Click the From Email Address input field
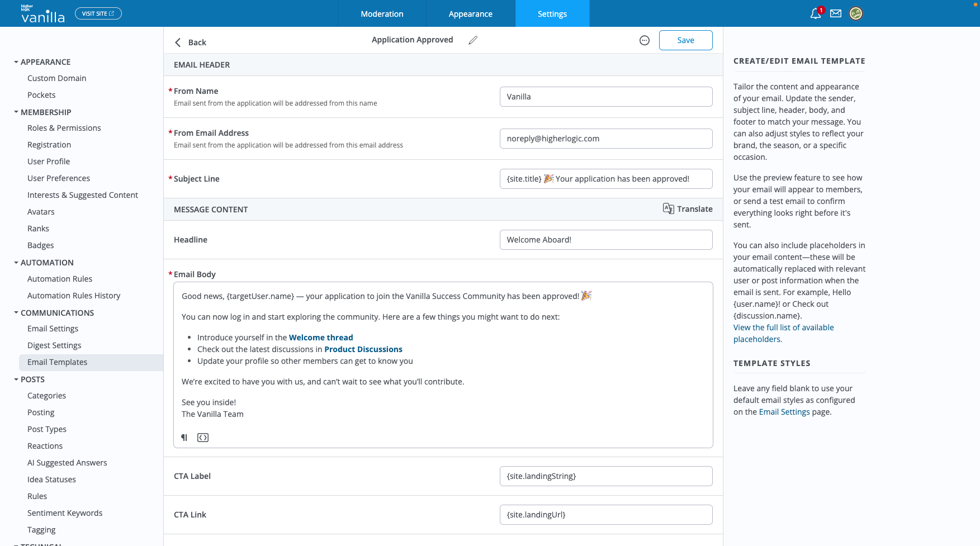 click(606, 139)
